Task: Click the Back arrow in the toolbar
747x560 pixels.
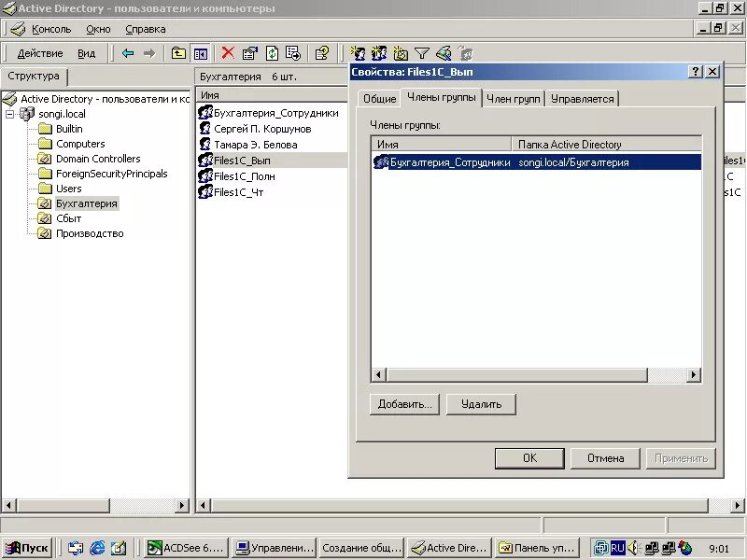Action: (x=128, y=53)
